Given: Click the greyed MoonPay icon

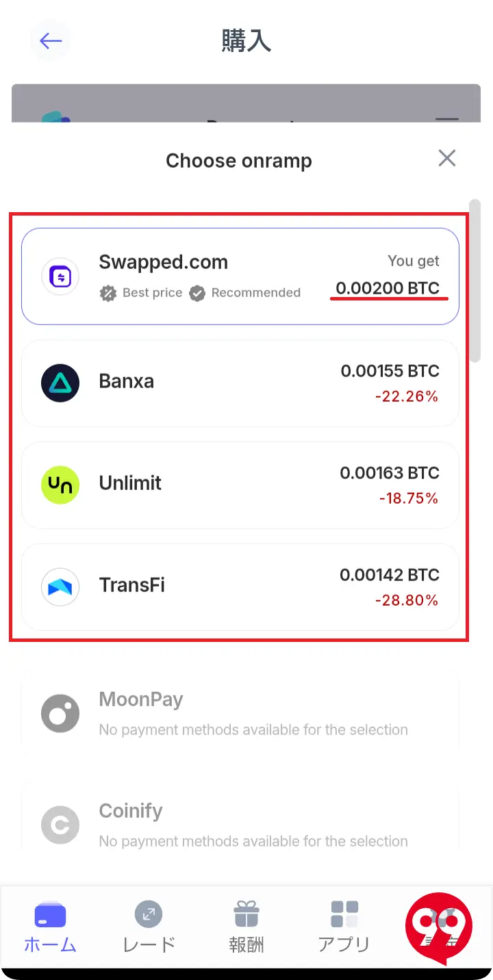Looking at the screenshot, I should pos(60,713).
